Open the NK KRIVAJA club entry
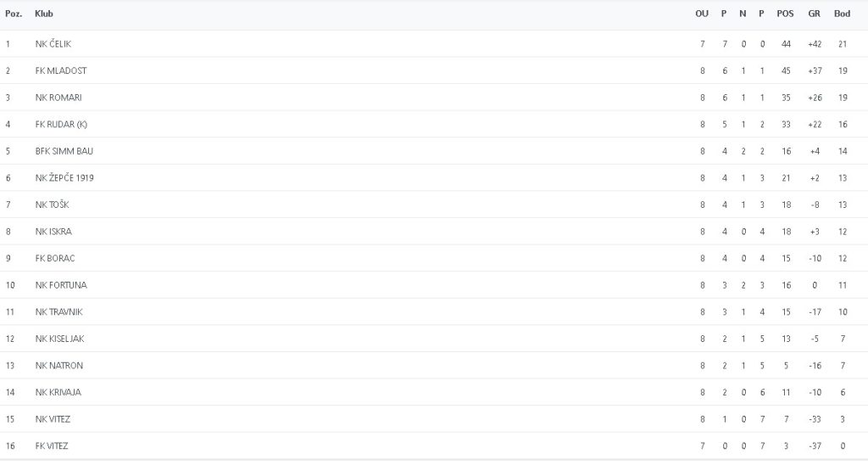Screen dimensions: 868x465 tap(58, 392)
